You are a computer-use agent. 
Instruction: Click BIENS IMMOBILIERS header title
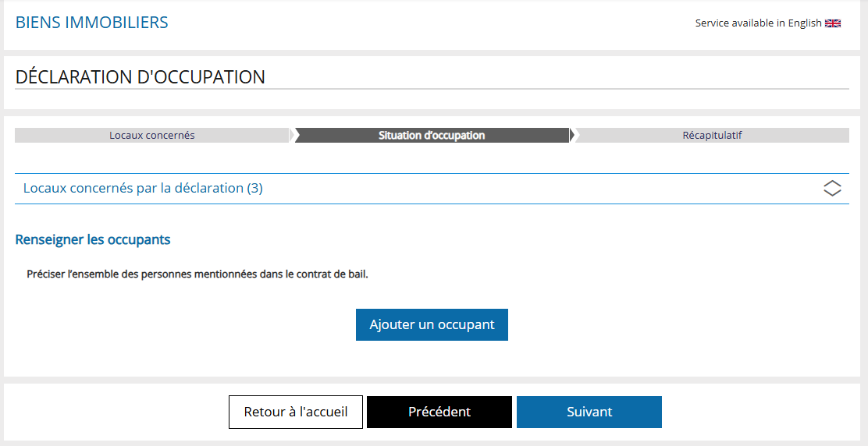pyautogui.click(x=92, y=23)
